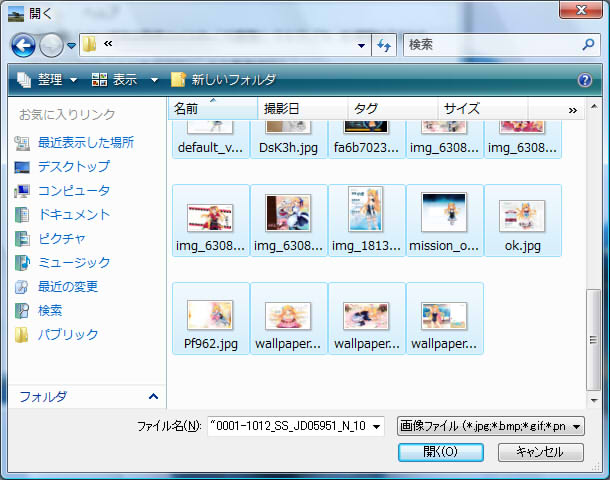Screen dimensions: 610x480
Task: Sort by the タグ column header
Action: click(393, 109)
